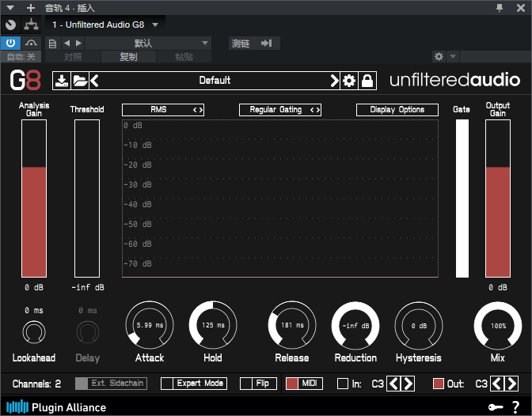
Task: Disable MIDI Out checkbox
Action: [x=439, y=384]
